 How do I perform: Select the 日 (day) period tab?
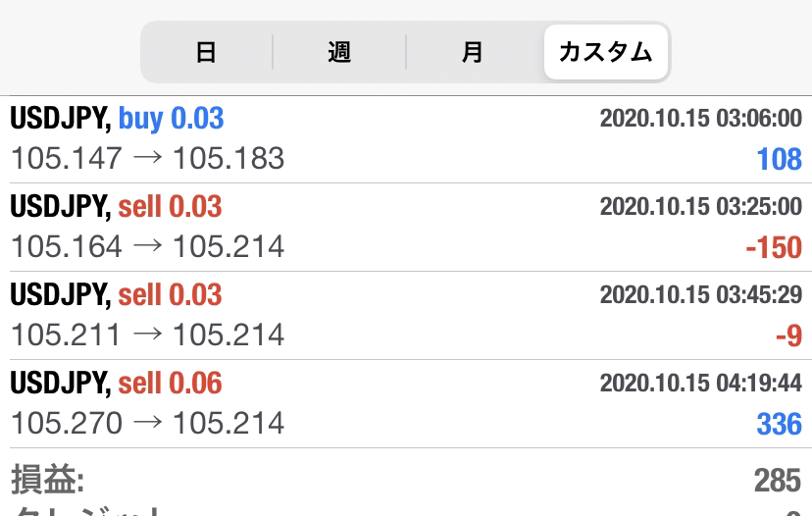coord(206,52)
